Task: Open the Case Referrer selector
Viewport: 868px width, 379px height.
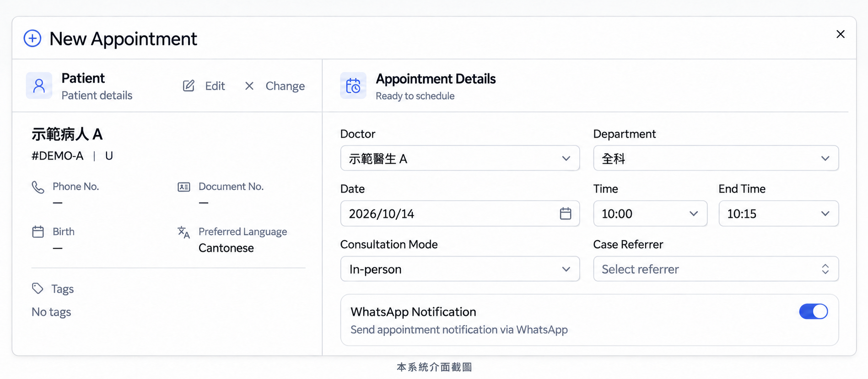Action: [716, 269]
